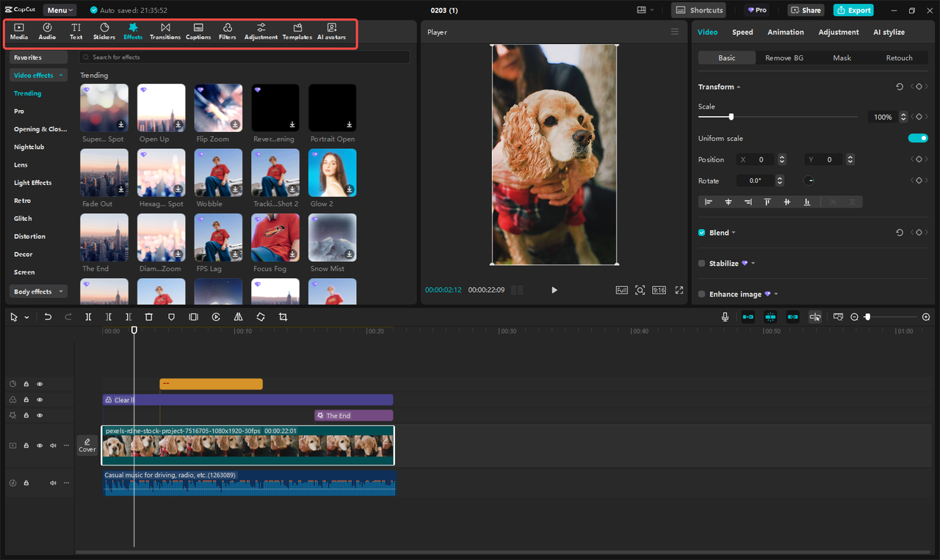The image size is (940, 560).
Task: Click the Mirror tool in timeline toolbar
Action: tap(238, 316)
